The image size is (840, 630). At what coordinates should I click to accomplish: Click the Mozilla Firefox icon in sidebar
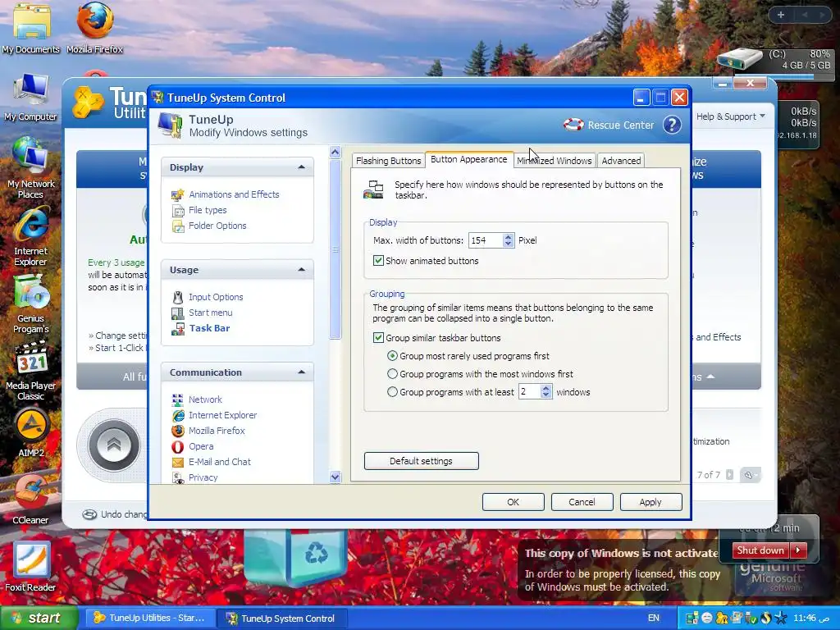point(178,431)
